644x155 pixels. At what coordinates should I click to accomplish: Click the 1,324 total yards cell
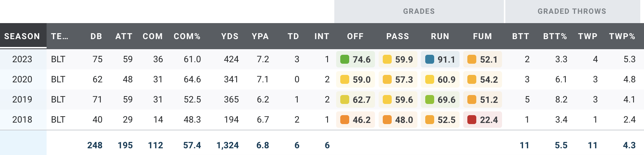tap(227, 145)
